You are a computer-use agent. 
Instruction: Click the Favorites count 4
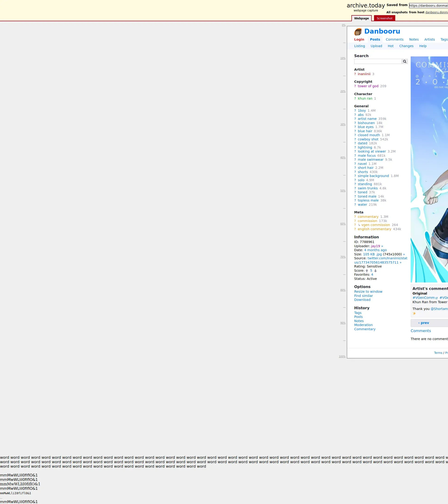click(372, 275)
